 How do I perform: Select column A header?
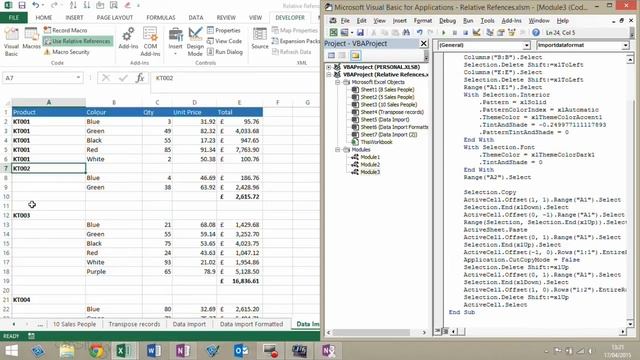[49, 102]
